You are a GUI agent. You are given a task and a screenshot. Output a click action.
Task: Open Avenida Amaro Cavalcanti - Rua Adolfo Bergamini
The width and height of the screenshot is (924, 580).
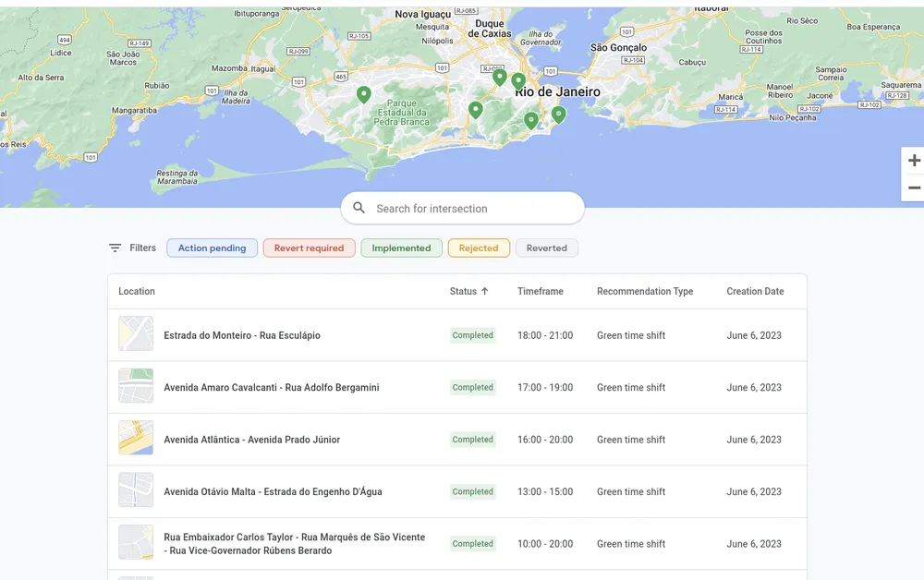[272, 388]
